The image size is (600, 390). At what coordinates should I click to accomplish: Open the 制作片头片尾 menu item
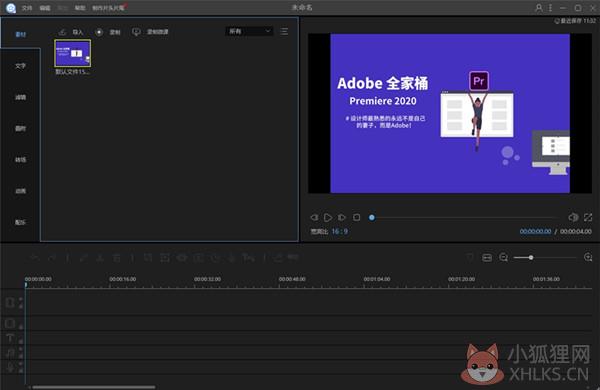108,8
